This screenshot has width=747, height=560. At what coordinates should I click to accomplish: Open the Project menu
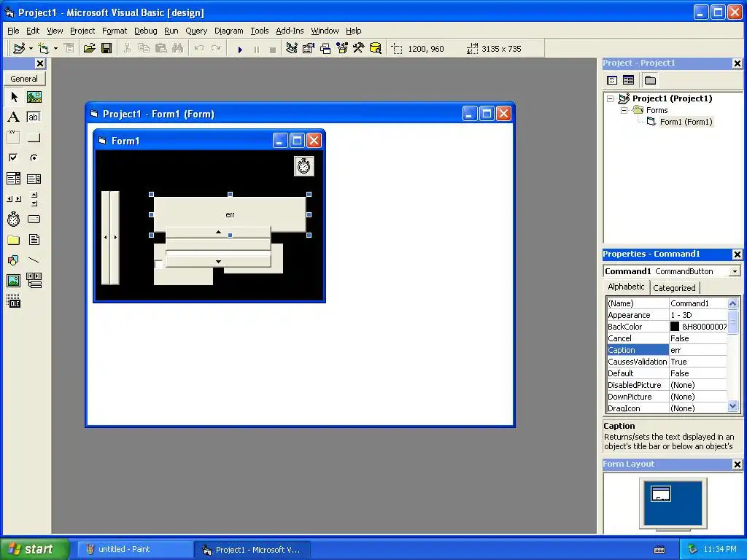(82, 31)
